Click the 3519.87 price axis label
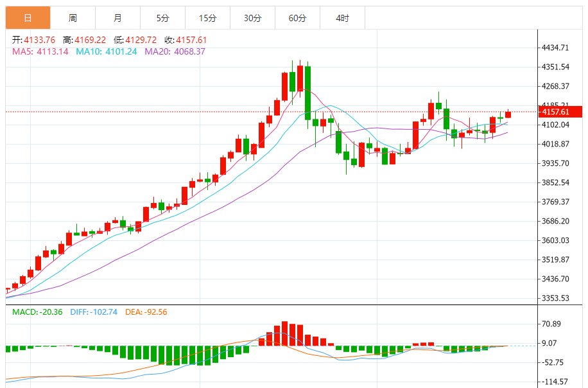 coord(555,260)
